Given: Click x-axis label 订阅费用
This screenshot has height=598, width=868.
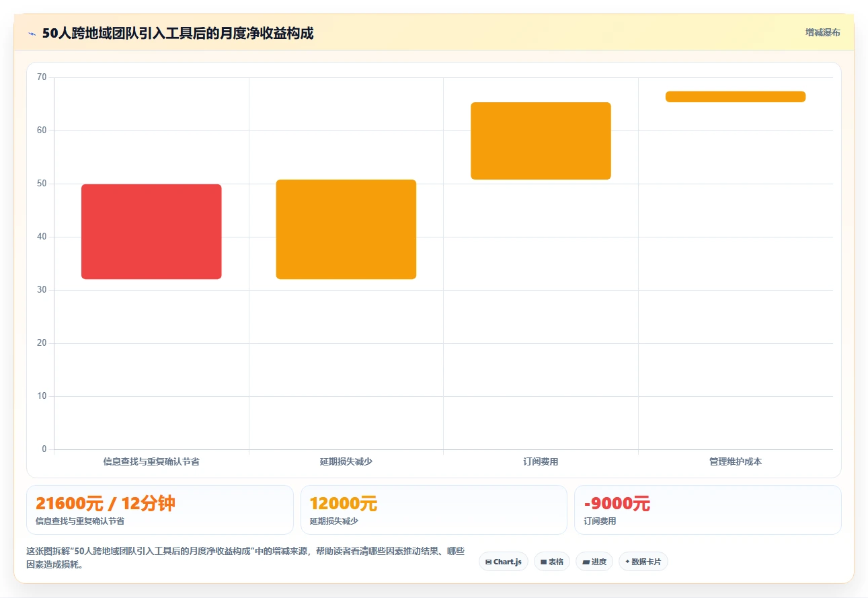Looking at the screenshot, I should coord(541,462).
